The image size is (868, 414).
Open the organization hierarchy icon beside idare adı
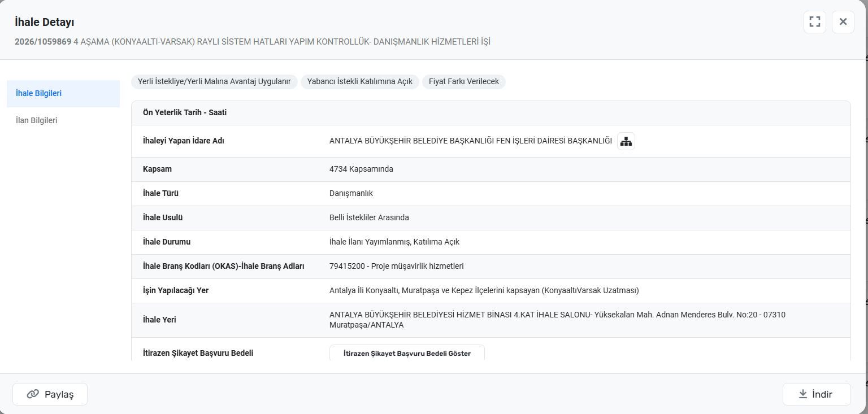pyautogui.click(x=626, y=141)
